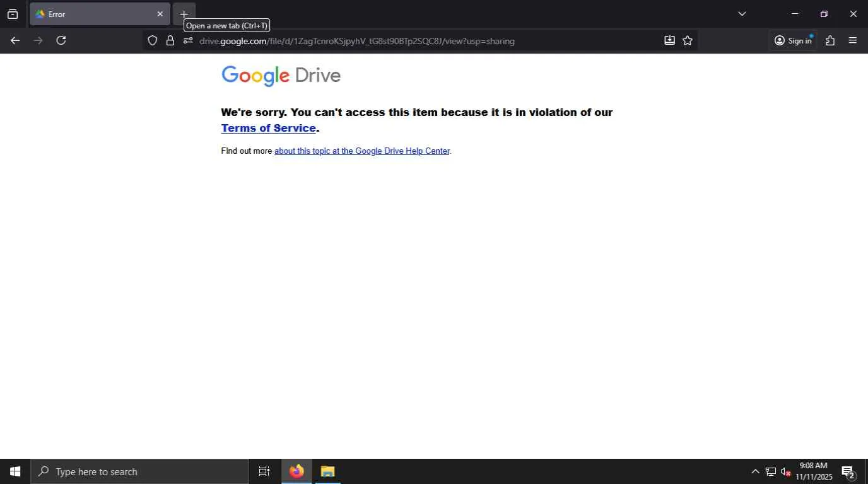Open the taskbar clock and calendar

(x=814, y=471)
